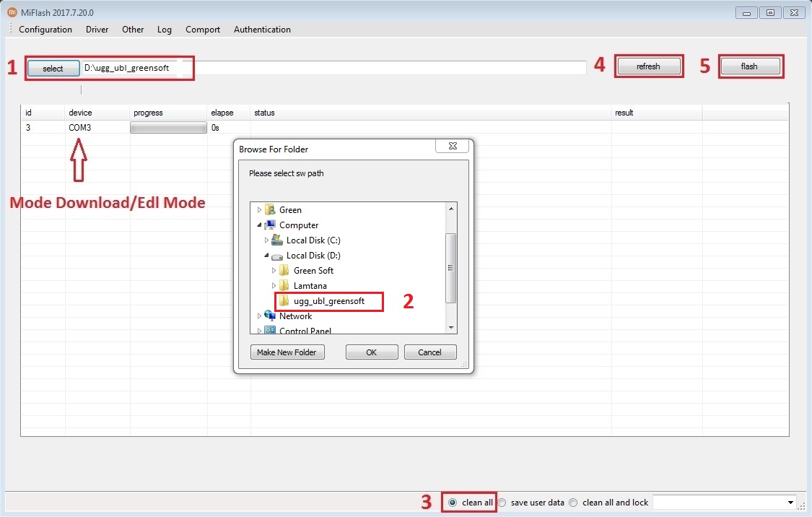Expand the Lamtana folder
This screenshot has width=812, height=517.
[x=274, y=285]
